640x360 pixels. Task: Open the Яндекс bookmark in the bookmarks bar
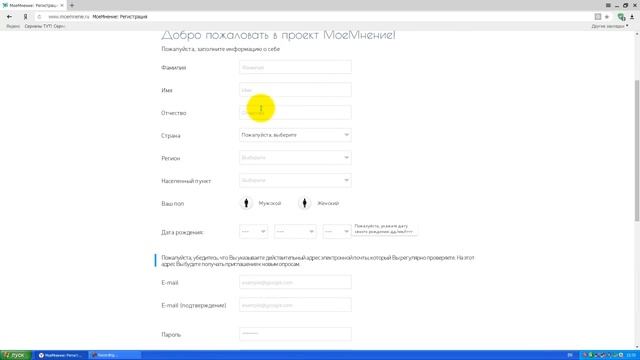13,26
